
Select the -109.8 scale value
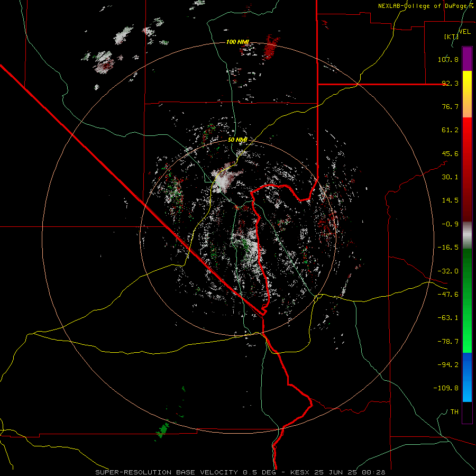click(x=446, y=388)
